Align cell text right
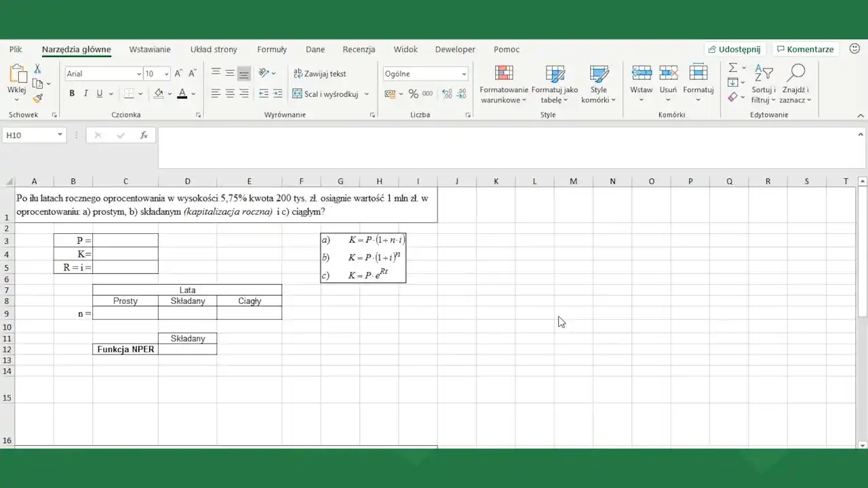 pyautogui.click(x=244, y=94)
